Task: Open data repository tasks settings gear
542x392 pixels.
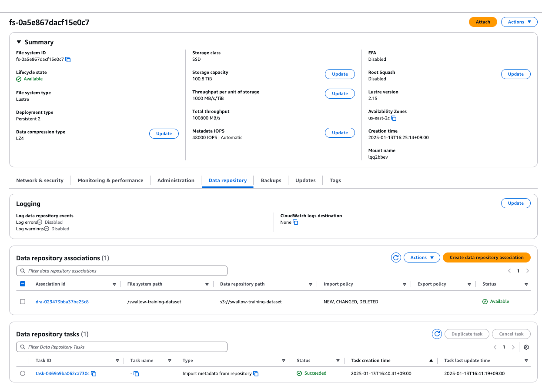Action: coord(526,347)
